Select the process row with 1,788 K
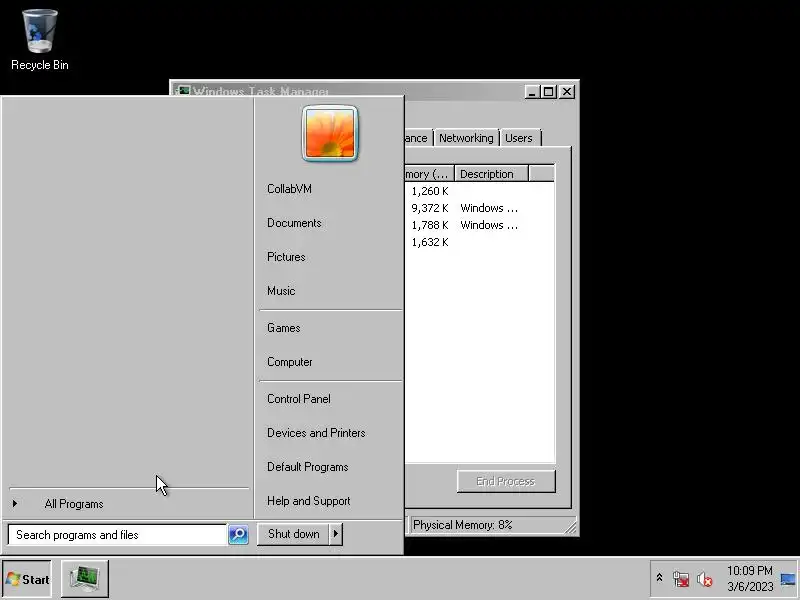Screen dimensions: 800x600 click(x=480, y=225)
